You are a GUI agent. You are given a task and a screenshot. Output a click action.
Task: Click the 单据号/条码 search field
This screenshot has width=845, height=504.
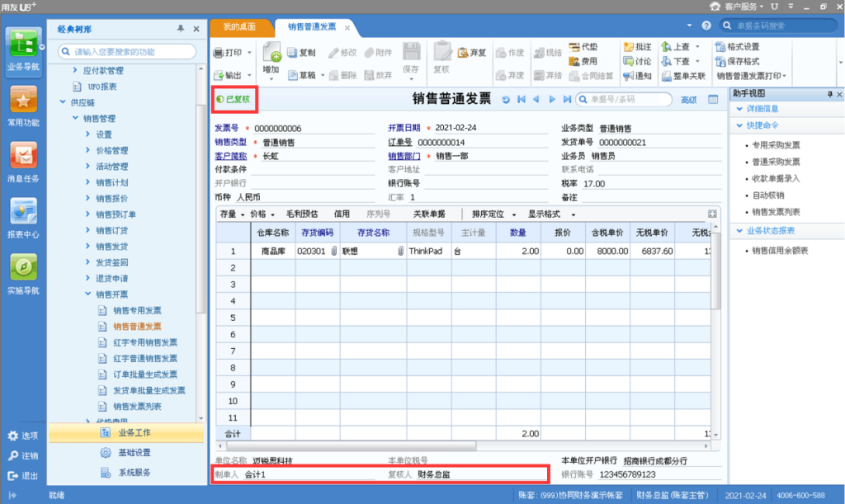[623, 100]
